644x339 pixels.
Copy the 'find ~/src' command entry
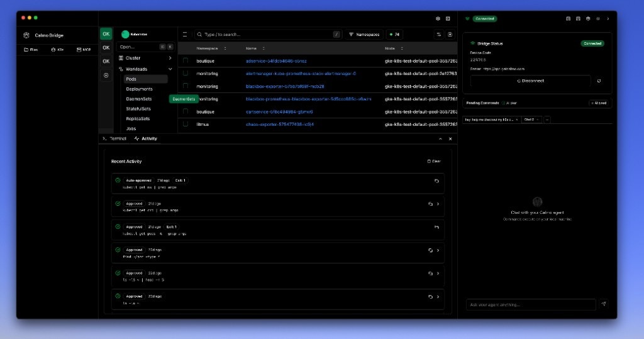(430, 250)
